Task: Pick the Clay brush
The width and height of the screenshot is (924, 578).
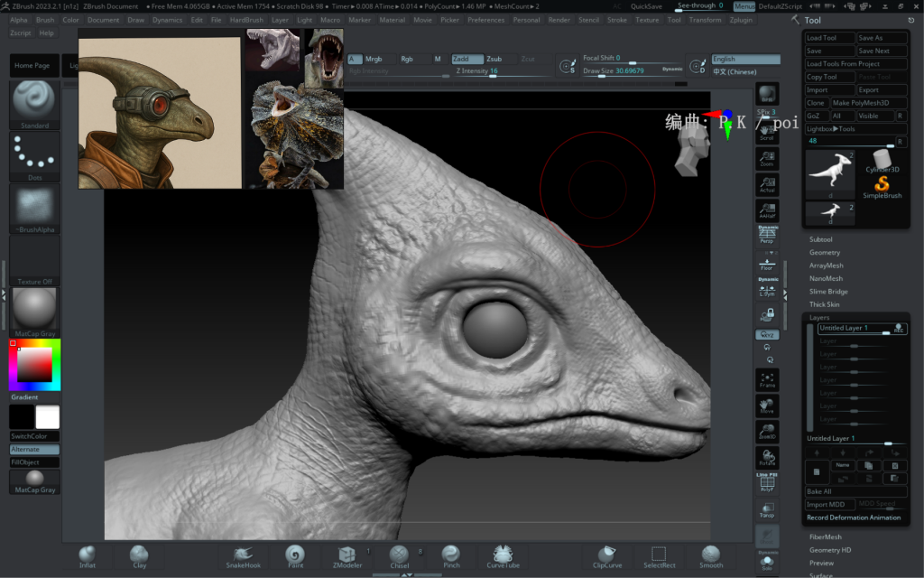Action: click(139, 555)
